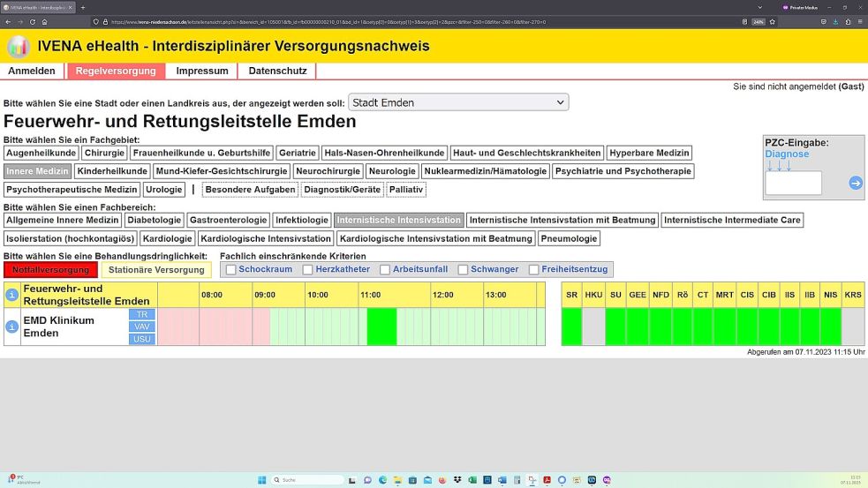868x488 pixels.
Task: Click the IVENA eHealth logo icon
Action: (x=18, y=46)
